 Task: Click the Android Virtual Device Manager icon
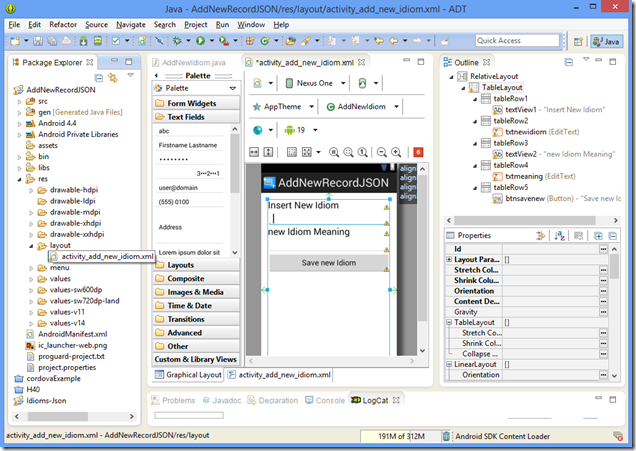98,41
